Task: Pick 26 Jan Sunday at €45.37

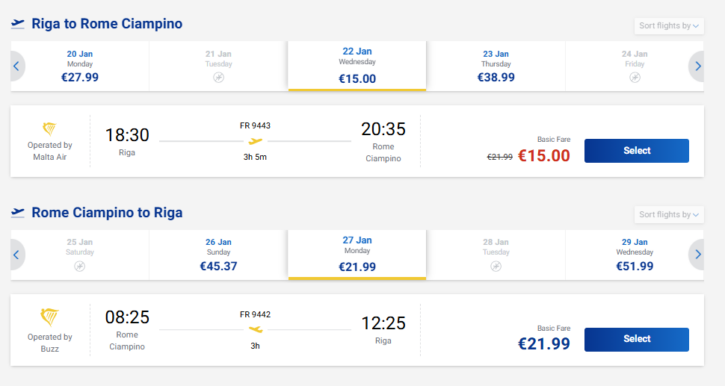Action: point(218,255)
